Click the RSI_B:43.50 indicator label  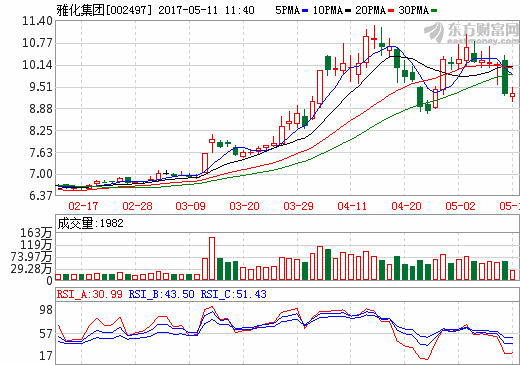tap(161, 294)
